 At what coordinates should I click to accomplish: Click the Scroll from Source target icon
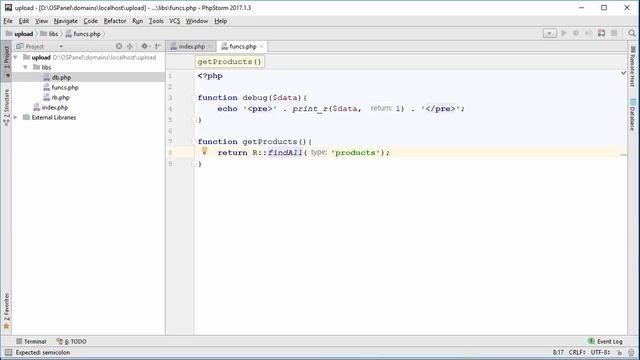[119, 46]
